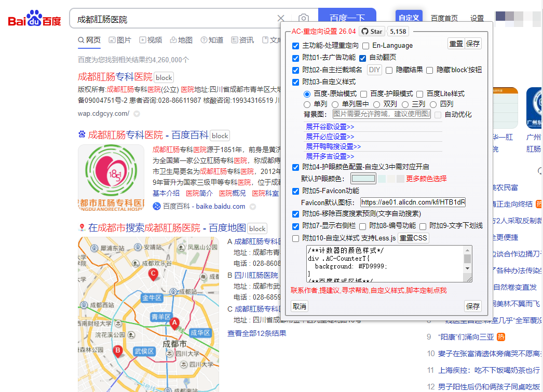Click 自定义 button in the header
This screenshot has height=392, width=543.
click(409, 17)
